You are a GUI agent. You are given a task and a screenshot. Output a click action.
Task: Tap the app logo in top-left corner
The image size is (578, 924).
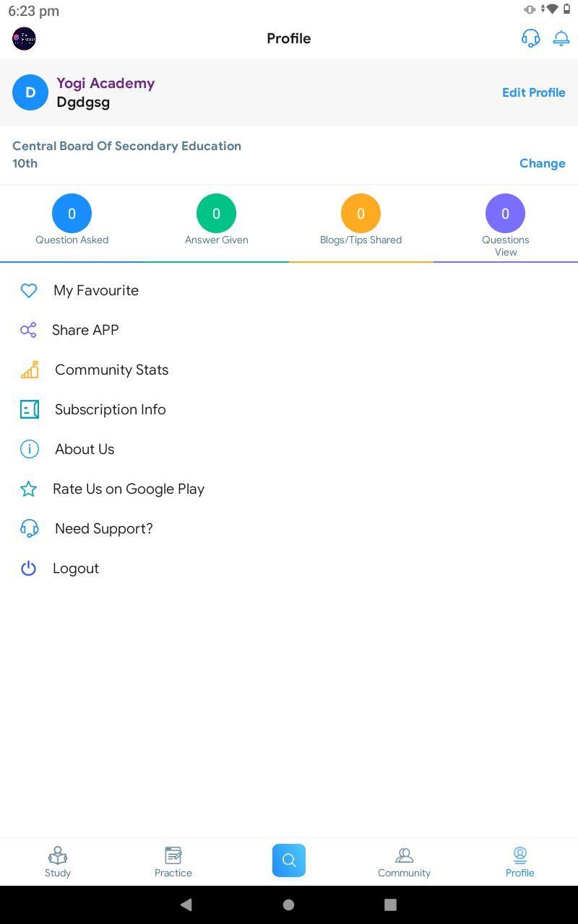[24, 38]
